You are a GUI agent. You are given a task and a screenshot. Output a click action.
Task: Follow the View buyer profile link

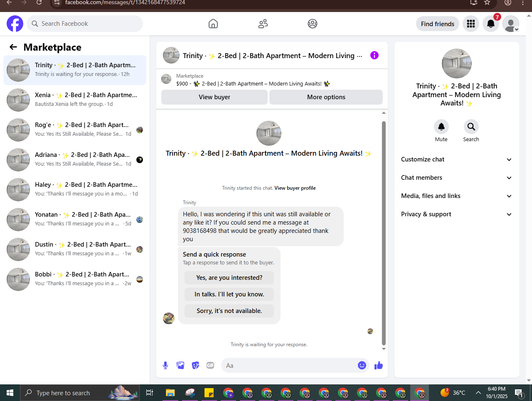pyautogui.click(x=295, y=188)
